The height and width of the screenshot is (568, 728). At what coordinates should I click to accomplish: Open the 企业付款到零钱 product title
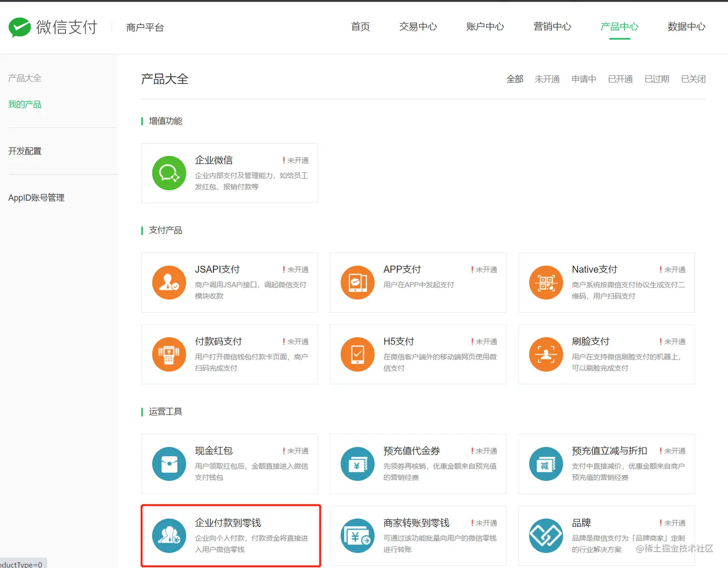pyautogui.click(x=228, y=523)
